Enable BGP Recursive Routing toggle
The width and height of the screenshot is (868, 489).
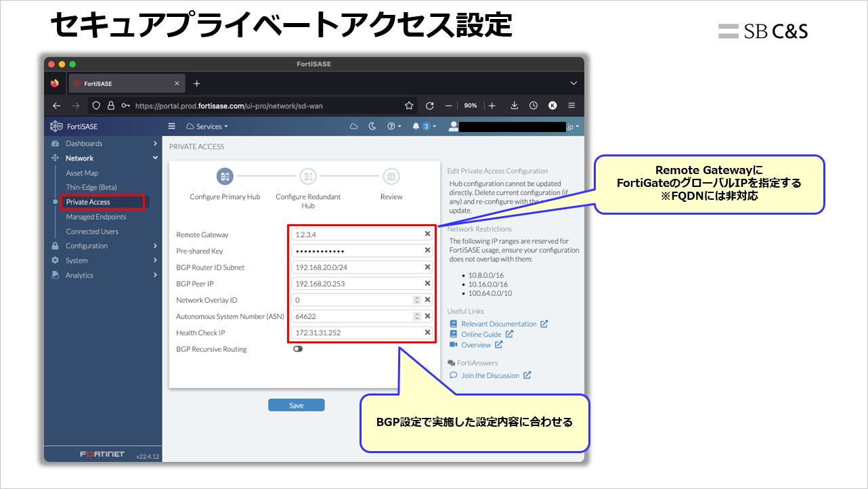coord(298,349)
